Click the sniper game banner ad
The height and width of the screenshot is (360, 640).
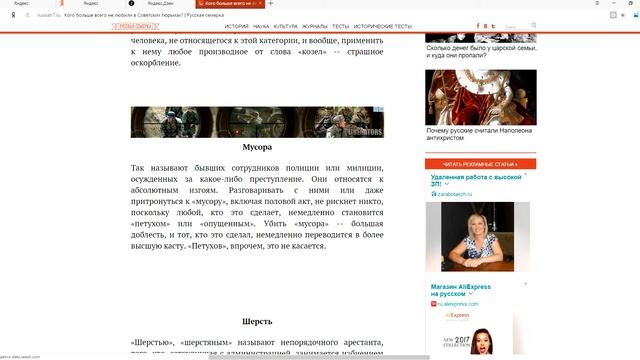[x=257, y=122]
